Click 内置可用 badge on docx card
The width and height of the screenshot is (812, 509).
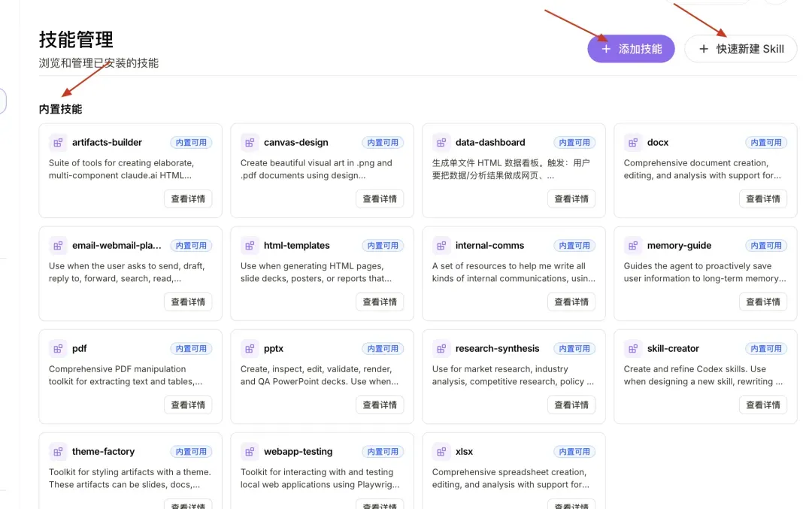tap(766, 142)
